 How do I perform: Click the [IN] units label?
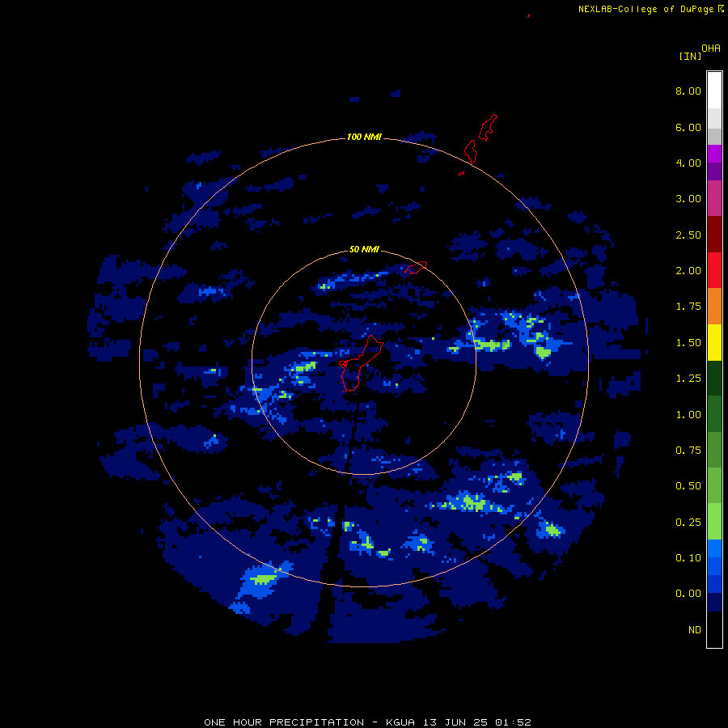[690, 56]
